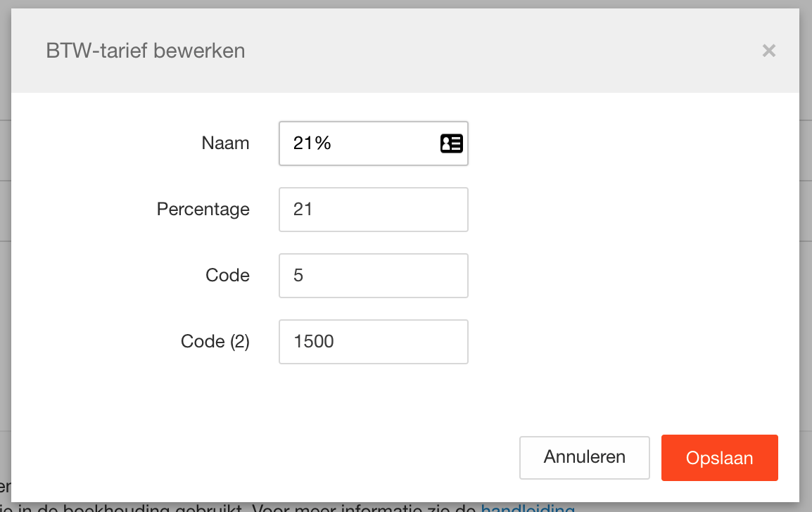
Task: Click into the Percentage input field
Action: [373, 210]
